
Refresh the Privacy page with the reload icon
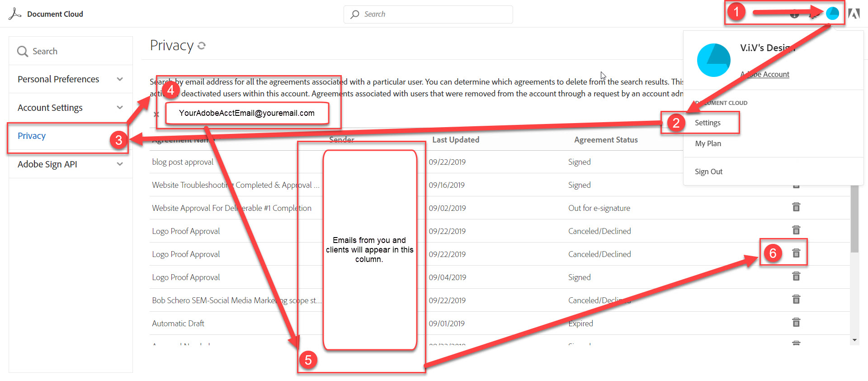pyautogui.click(x=202, y=45)
